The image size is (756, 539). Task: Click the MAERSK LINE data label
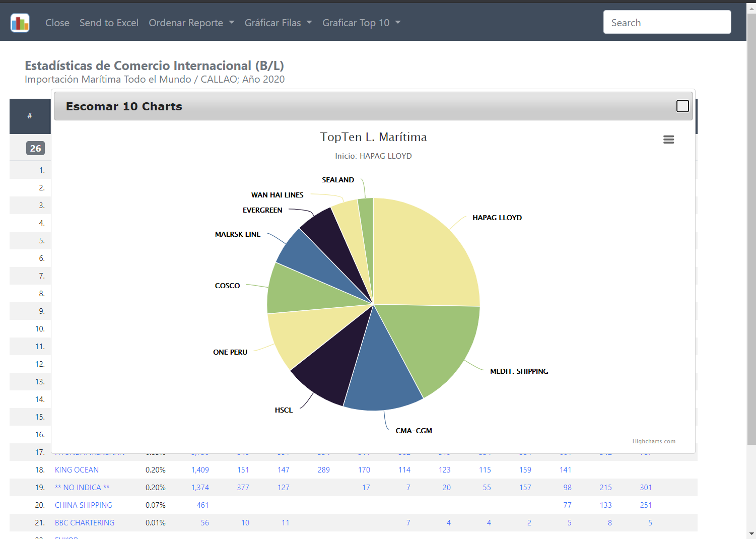pyautogui.click(x=238, y=234)
